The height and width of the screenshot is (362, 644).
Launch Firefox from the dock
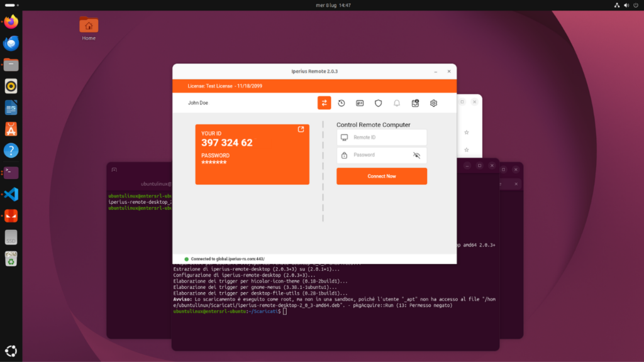pos(11,22)
